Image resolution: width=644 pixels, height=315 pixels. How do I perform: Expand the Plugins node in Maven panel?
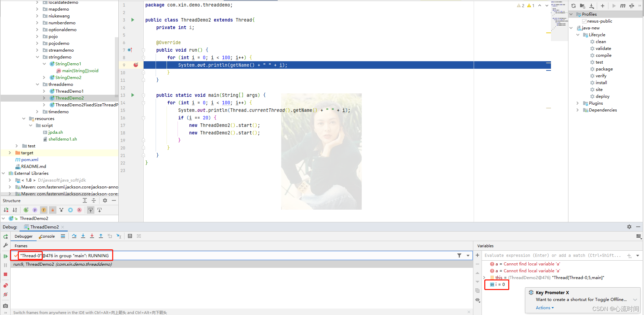[578, 103]
